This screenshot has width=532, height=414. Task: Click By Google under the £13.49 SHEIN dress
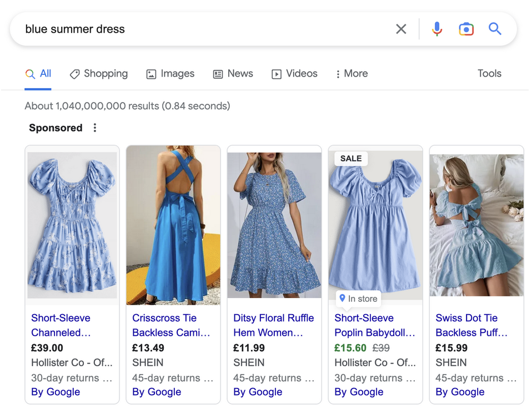pos(157,392)
